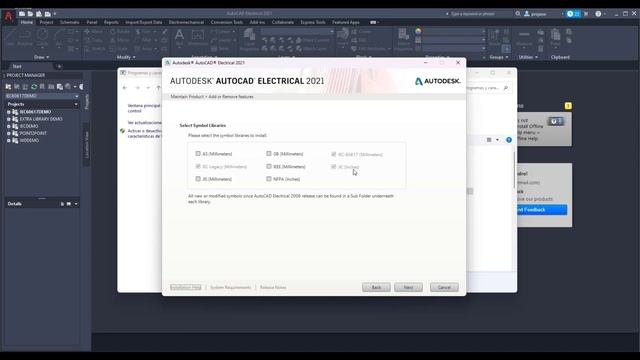This screenshot has width=640, height=360.
Task: Click the view options icon in Control Panel window
Action: tap(489, 140)
